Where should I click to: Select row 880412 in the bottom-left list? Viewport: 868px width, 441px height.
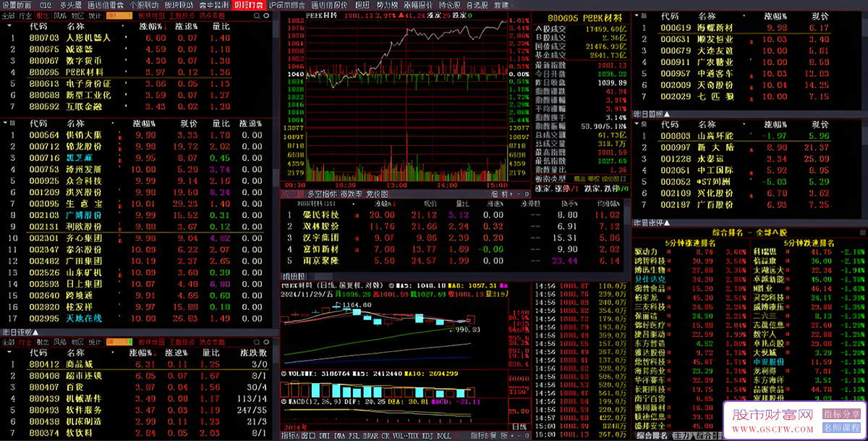point(137,364)
